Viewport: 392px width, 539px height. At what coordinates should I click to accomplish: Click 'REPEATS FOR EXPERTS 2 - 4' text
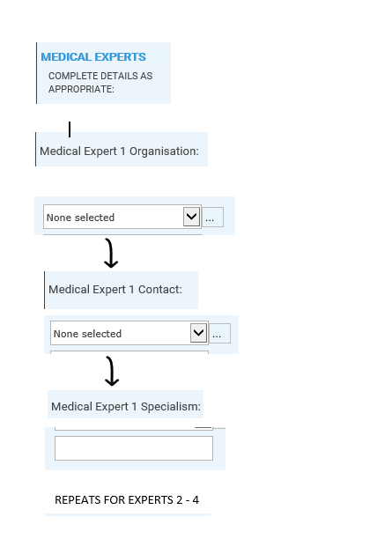point(127,500)
